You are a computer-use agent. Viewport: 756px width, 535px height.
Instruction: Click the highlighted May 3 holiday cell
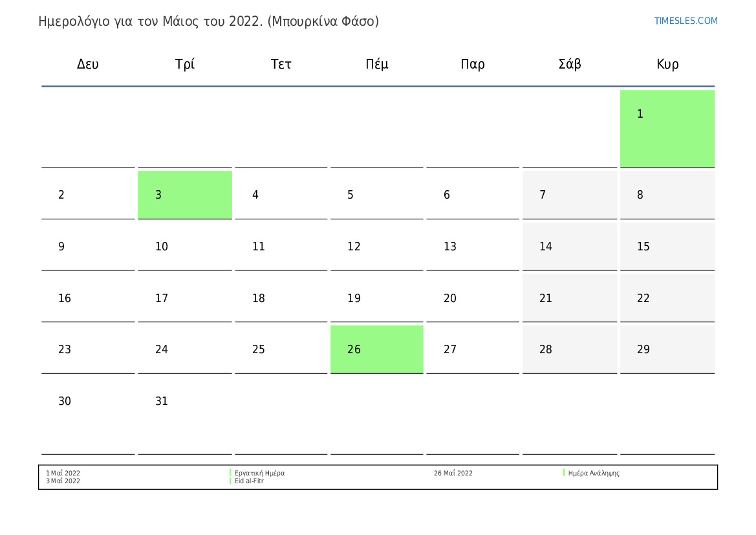184,195
